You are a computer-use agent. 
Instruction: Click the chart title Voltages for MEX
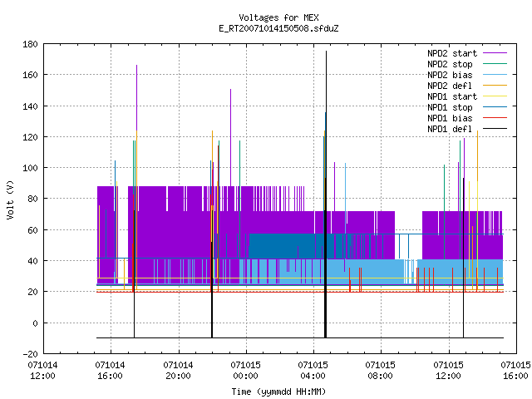[279, 17]
